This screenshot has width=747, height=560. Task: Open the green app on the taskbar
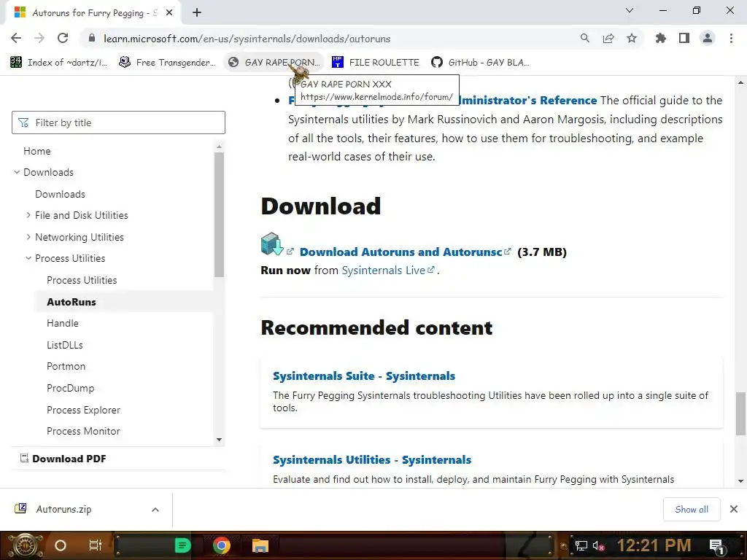tap(182, 545)
